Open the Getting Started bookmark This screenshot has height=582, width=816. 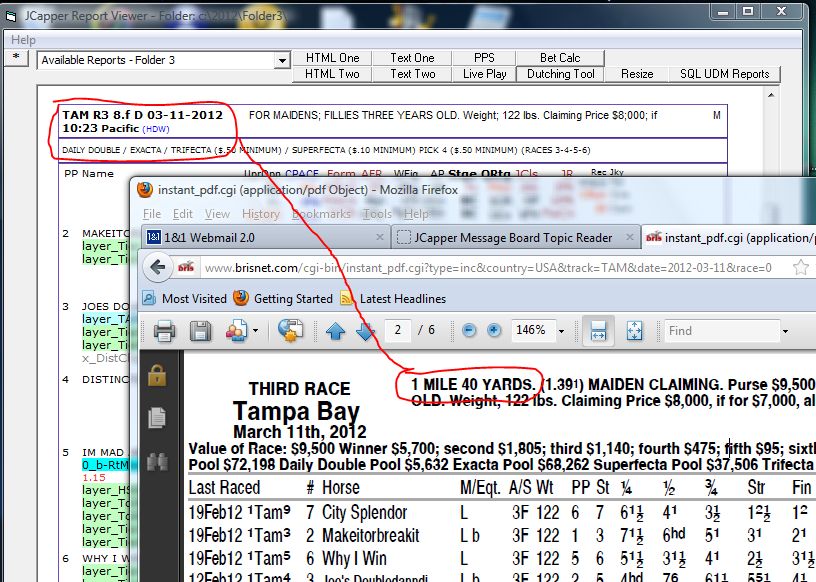point(283,299)
